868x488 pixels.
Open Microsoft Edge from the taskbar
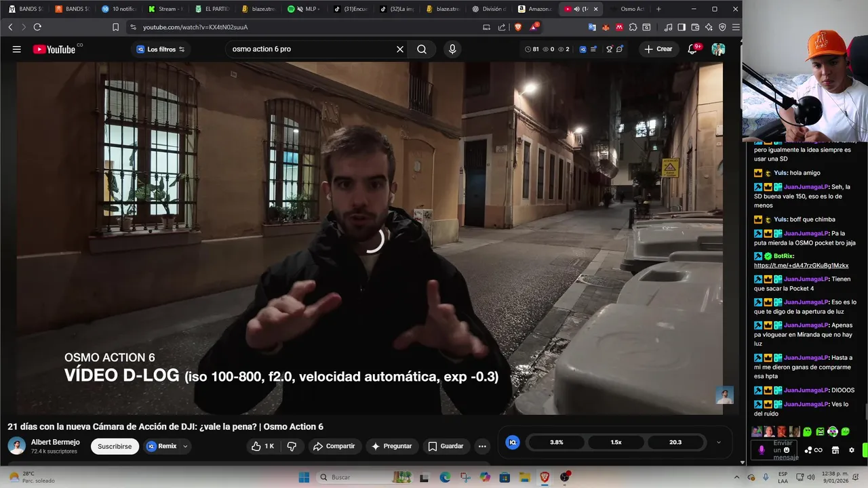[445, 477]
